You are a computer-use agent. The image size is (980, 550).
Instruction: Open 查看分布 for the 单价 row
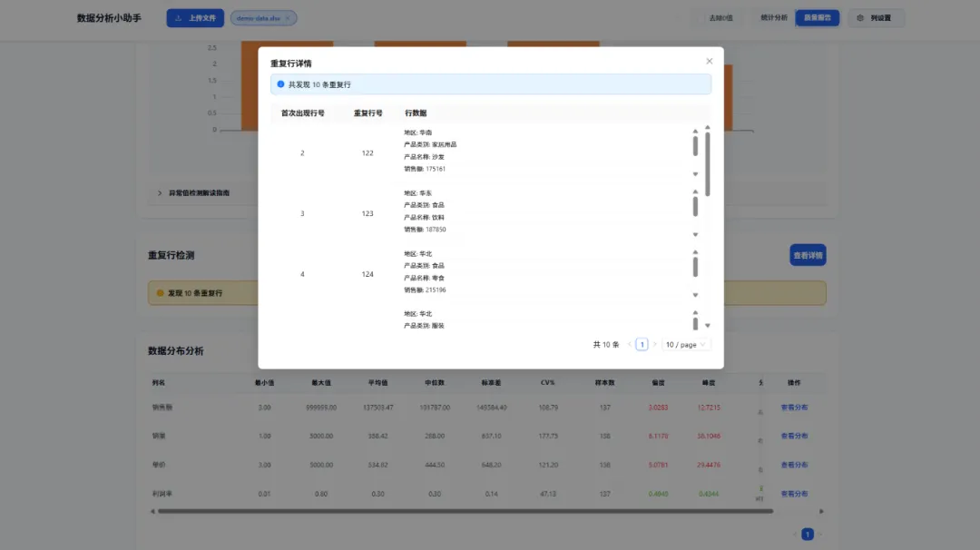[x=794, y=465]
